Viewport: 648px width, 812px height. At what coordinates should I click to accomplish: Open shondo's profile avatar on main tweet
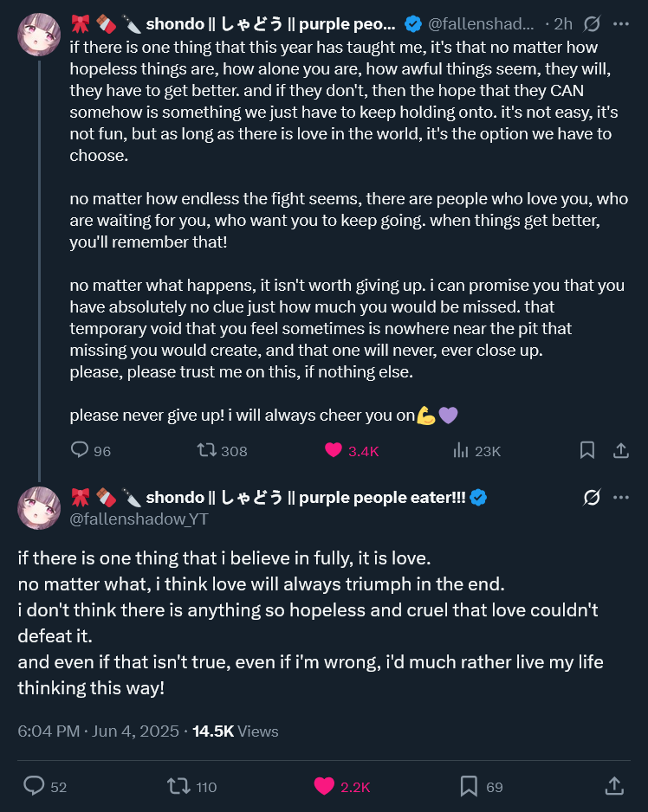coord(40,507)
